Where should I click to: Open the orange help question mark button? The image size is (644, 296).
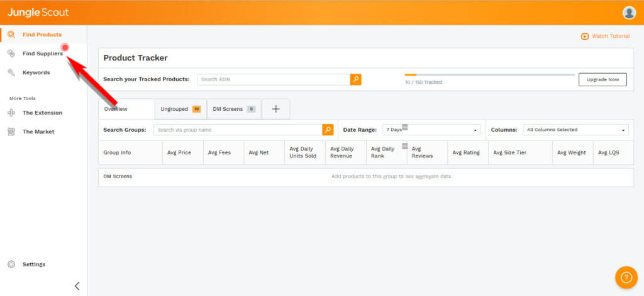tap(625, 277)
